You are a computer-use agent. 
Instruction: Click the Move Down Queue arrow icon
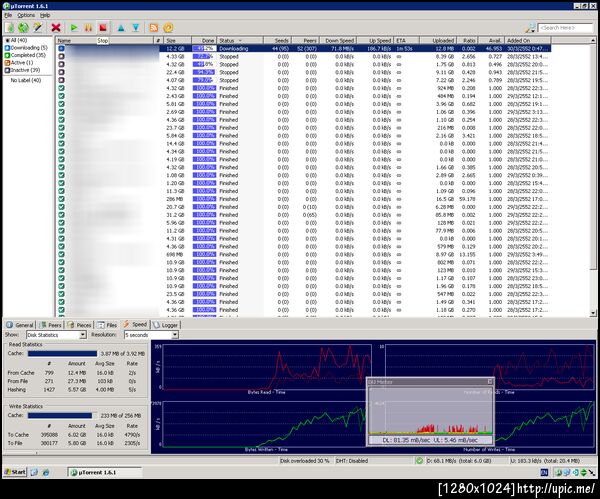135,28
